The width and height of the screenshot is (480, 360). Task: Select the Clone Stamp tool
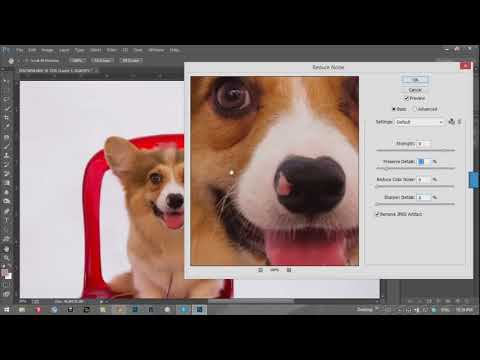[6, 155]
